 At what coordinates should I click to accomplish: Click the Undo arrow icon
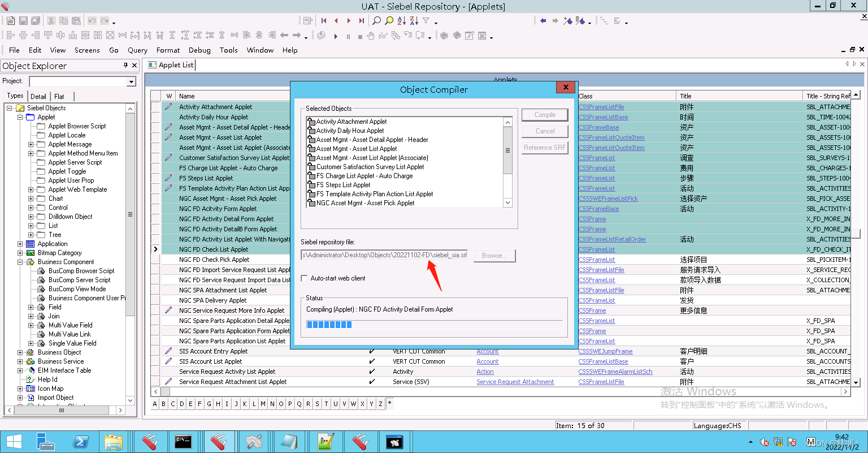point(92,21)
